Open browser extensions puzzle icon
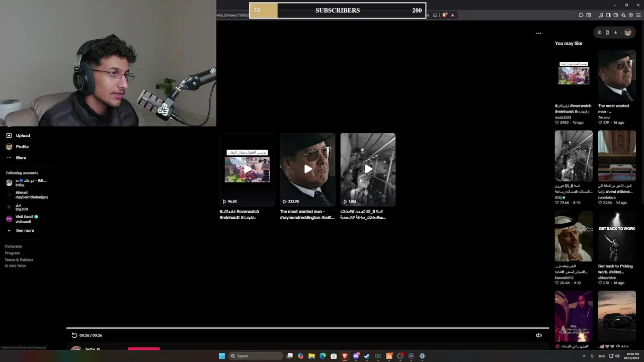Image resolution: width=644 pixels, height=362 pixels. click(x=581, y=15)
